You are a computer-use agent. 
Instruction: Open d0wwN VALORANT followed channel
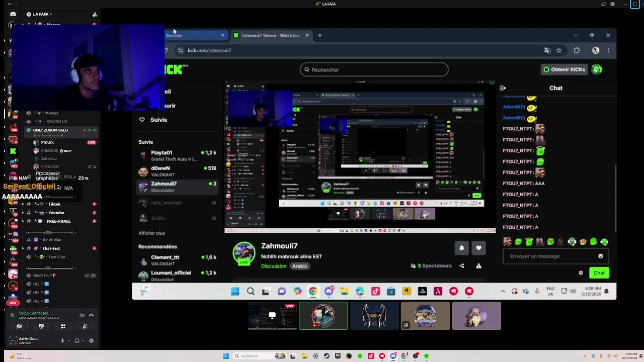178,171
